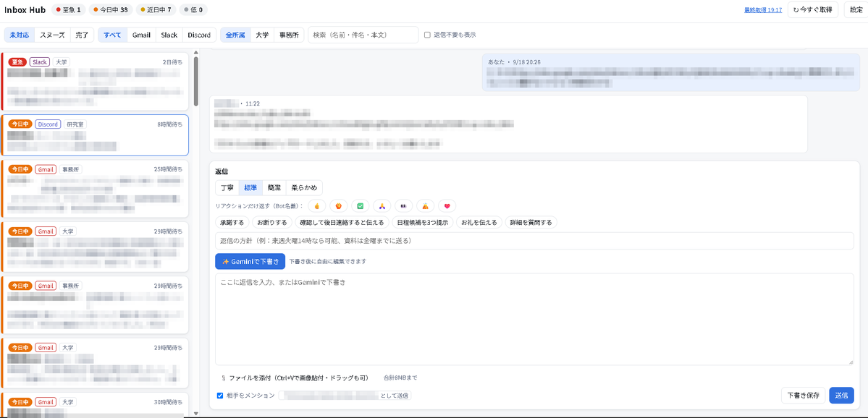Choose the お断りする quick reply
Screen dimensions: 868x418
(x=271, y=222)
